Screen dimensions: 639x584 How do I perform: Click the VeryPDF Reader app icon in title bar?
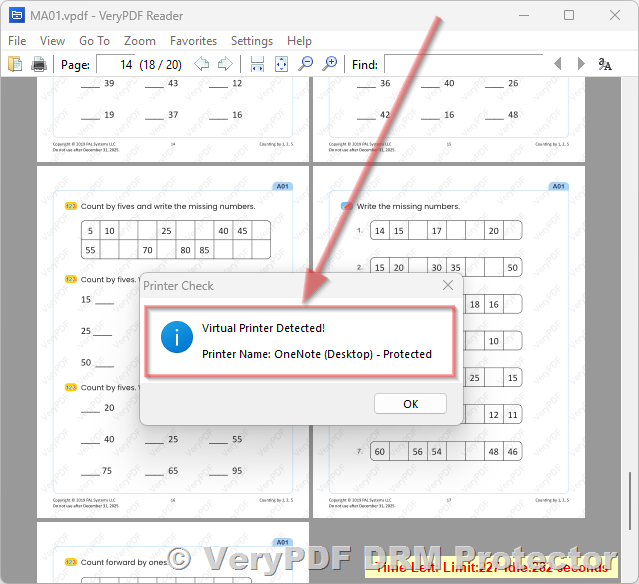point(17,15)
